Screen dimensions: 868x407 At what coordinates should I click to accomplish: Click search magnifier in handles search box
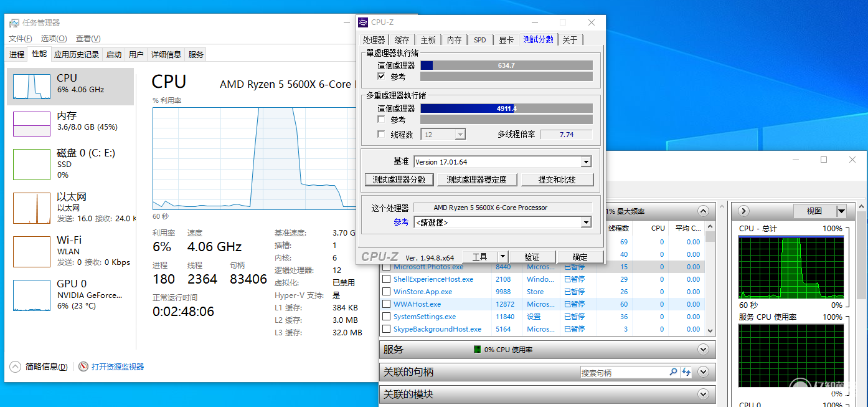pyautogui.click(x=673, y=372)
